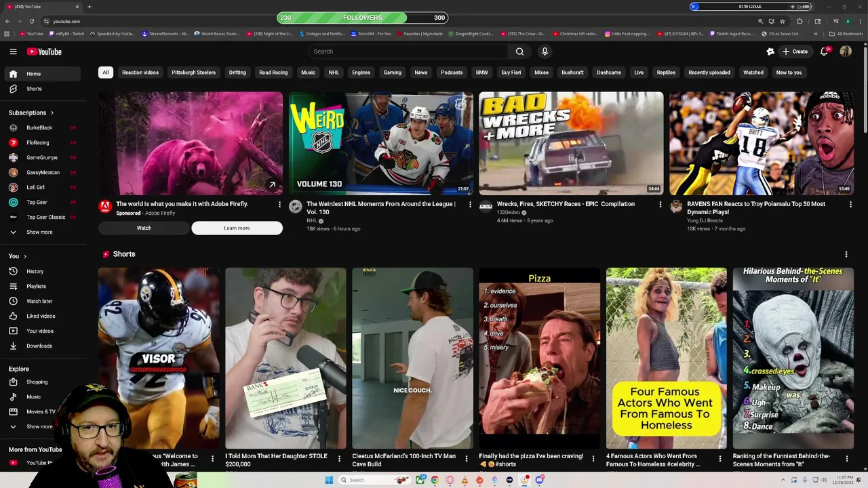Open the Windows Start menu

tap(329, 480)
